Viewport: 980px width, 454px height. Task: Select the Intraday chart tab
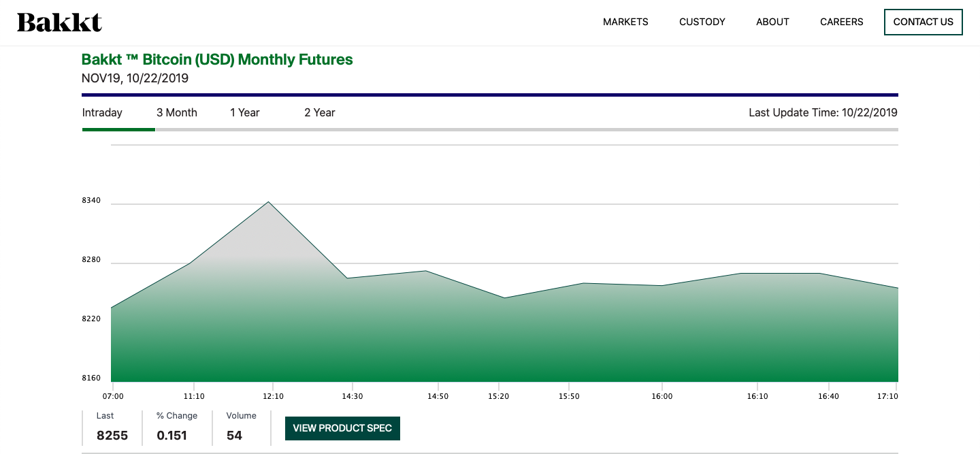pyautogui.click(x=102, y=112)
